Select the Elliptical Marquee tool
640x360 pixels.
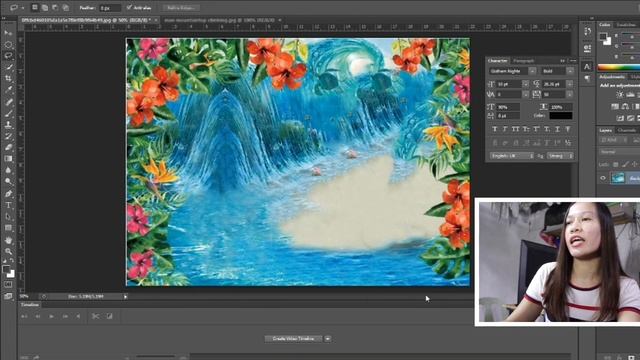pos(8,44)
